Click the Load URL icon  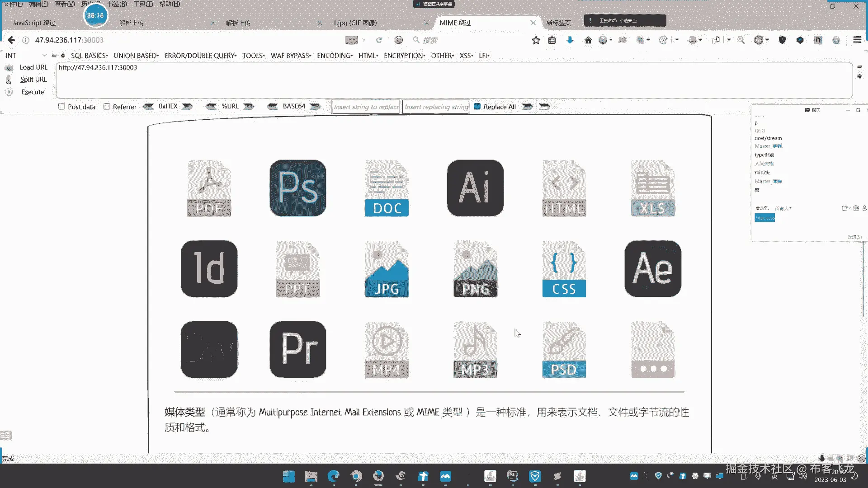click(9, 67)
